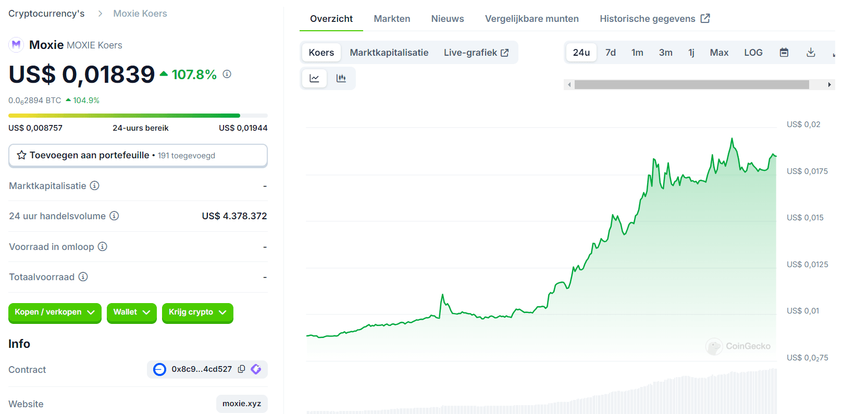
Task: Click the info icon next to 107.8%
Action: click(227, 74)
